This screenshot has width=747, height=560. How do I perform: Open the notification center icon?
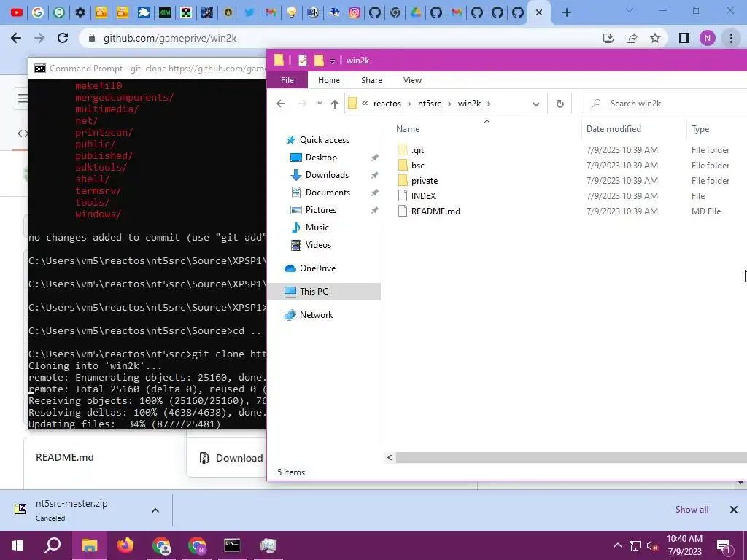[724, 545]
